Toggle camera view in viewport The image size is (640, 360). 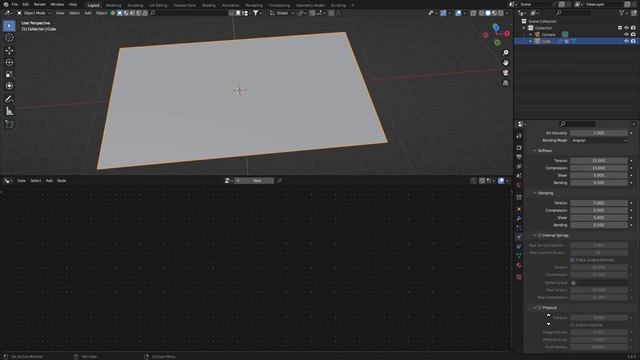(x=505, y=73)
